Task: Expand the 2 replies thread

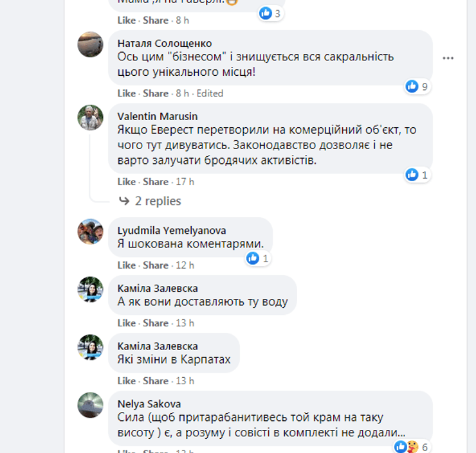Action: point(158,201)
